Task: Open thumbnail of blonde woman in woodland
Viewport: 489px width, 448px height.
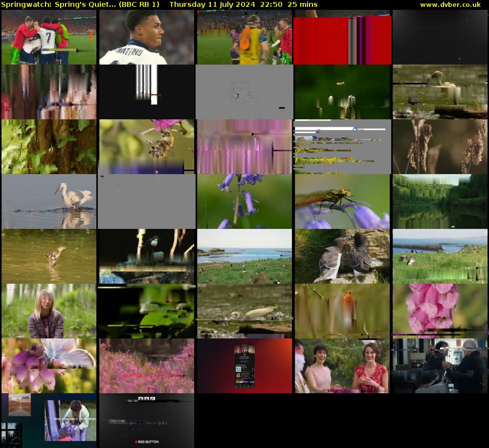Action: click(49, 311)
